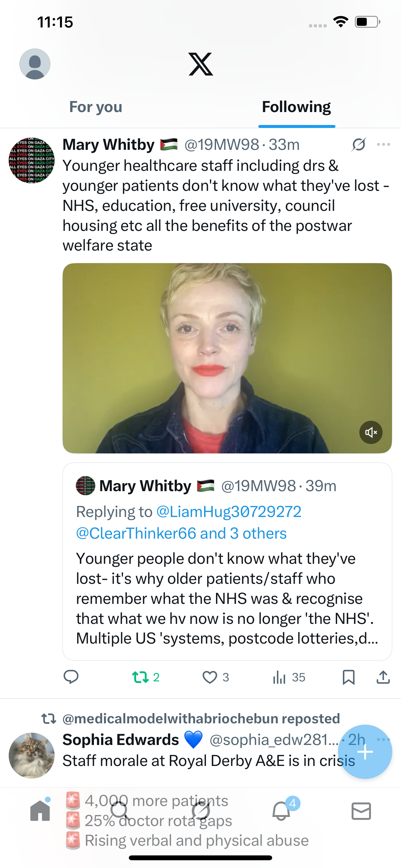This screenshot has width=401, height=868.
Task: Select the Following tab
Action: 296,107
